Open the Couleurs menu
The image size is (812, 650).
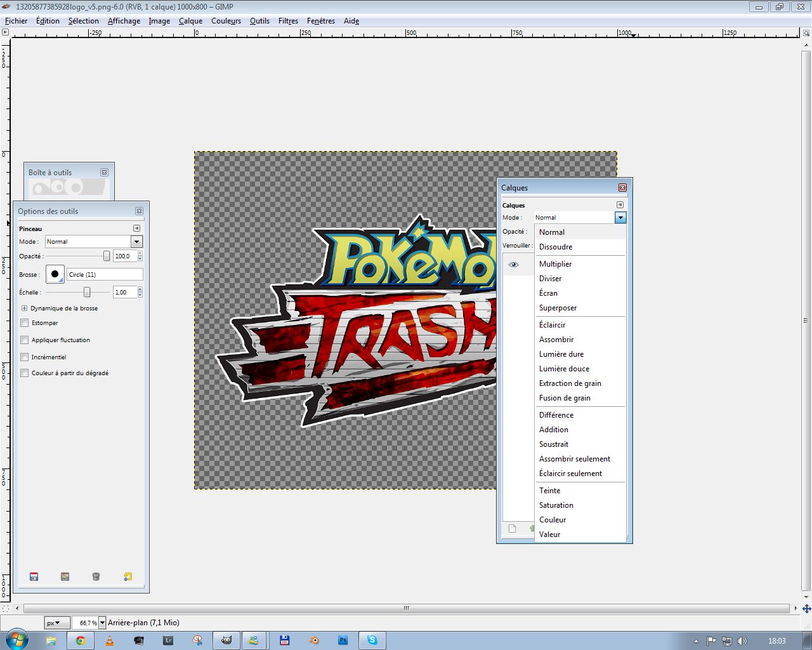pos(226,21)
